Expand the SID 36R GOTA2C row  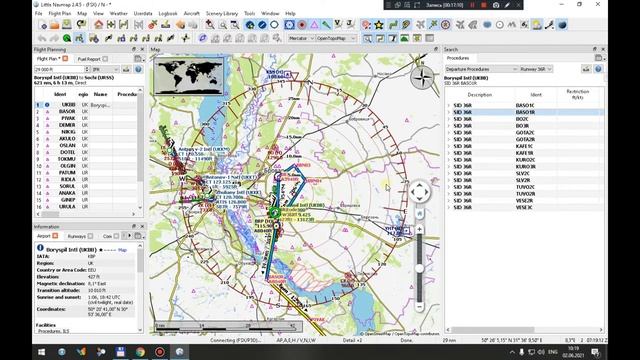448,133
